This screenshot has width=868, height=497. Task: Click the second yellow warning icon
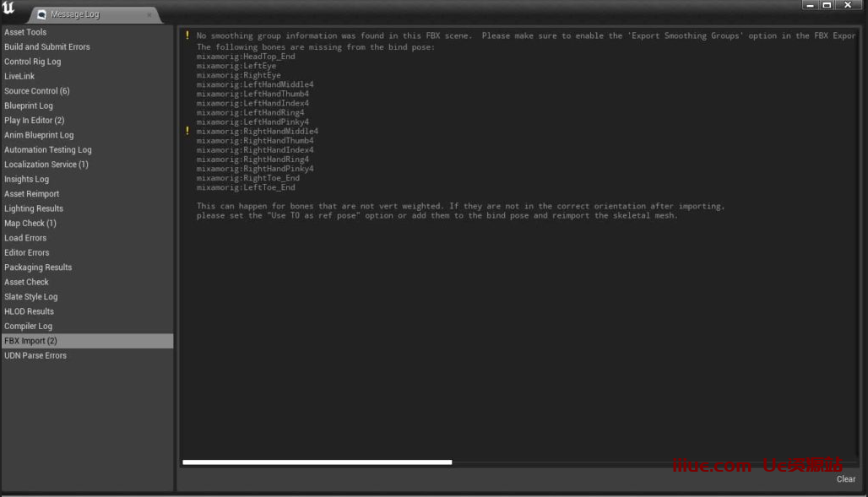[x=187, y=131]
